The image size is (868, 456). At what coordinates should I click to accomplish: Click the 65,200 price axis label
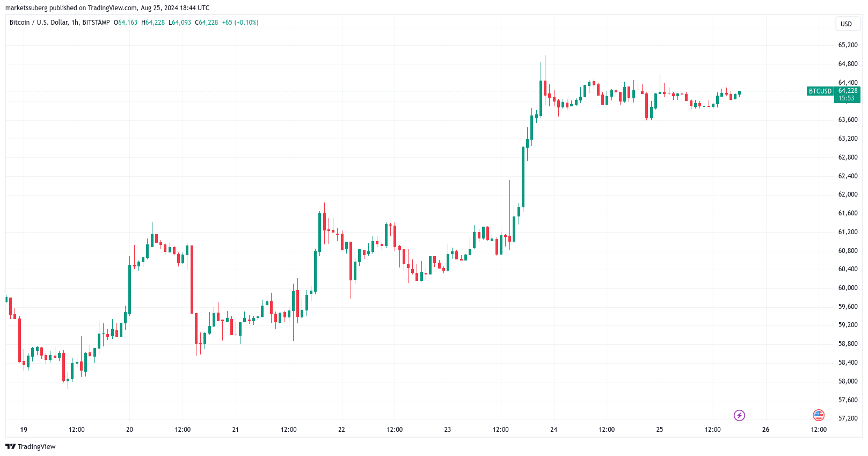point(848,45)
